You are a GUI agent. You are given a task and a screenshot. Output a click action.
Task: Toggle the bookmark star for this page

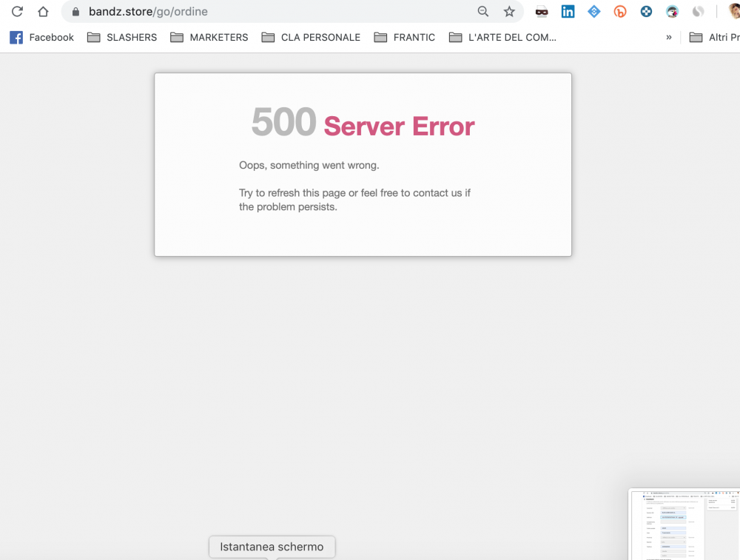click(508, 12)
